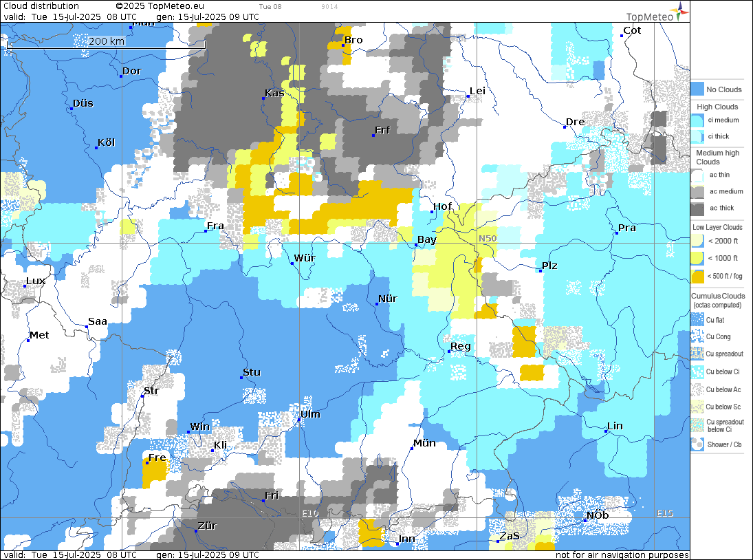This screenshot has height=560, width=753.
Task: Click the Köl city marker
Action: (96, 147)
